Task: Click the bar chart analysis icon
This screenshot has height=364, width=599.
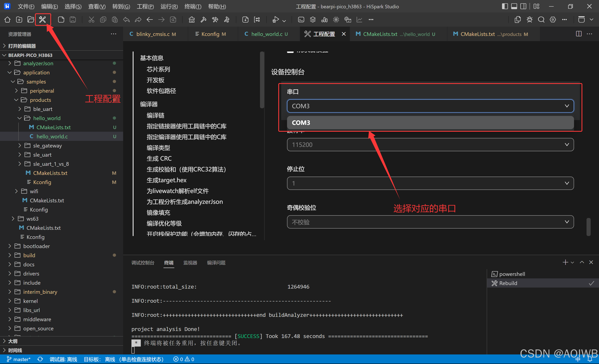Action: (324, 20)
